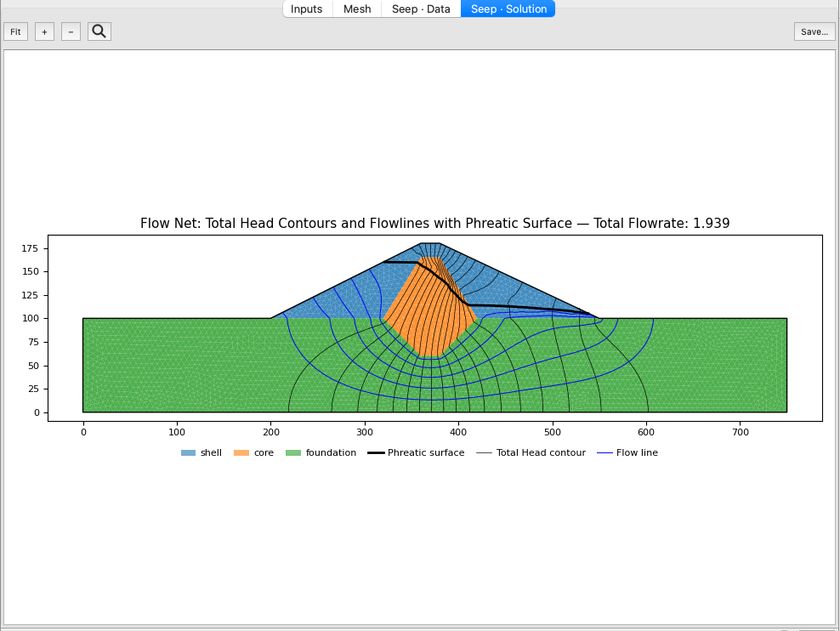
Task: Fit the plot to view
Action: (15, 31)
